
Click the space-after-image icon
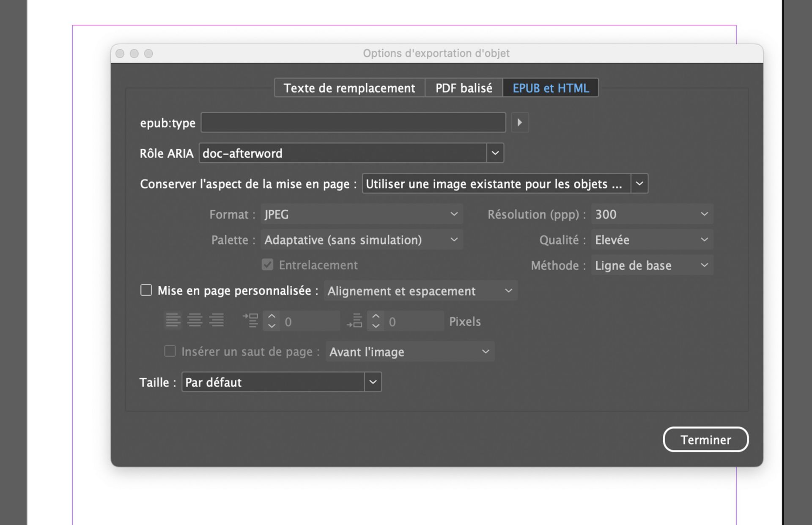click(354, 320)
